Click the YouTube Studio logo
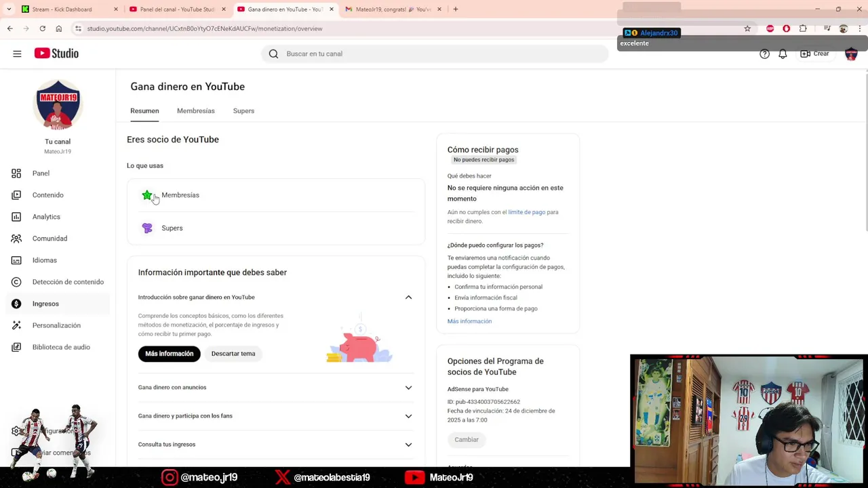Viewport: 868px width, 488px height. (56, 54)
